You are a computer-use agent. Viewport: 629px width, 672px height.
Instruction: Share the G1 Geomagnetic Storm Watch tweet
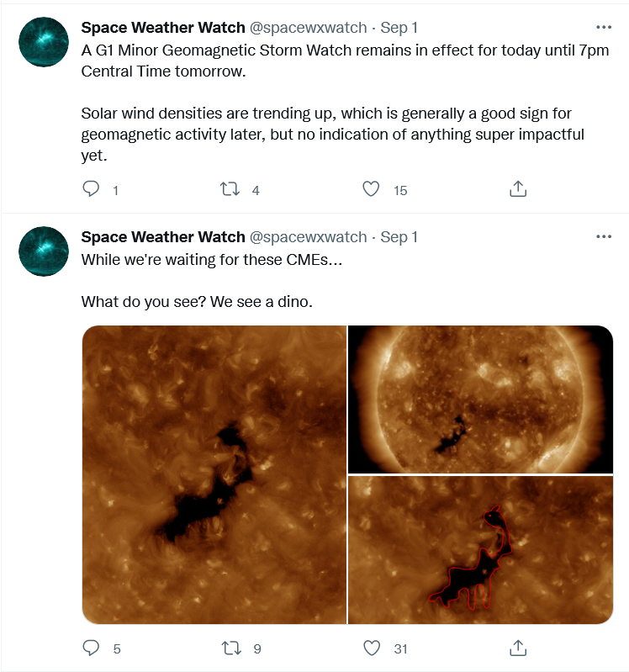click(x=518, y=189)
